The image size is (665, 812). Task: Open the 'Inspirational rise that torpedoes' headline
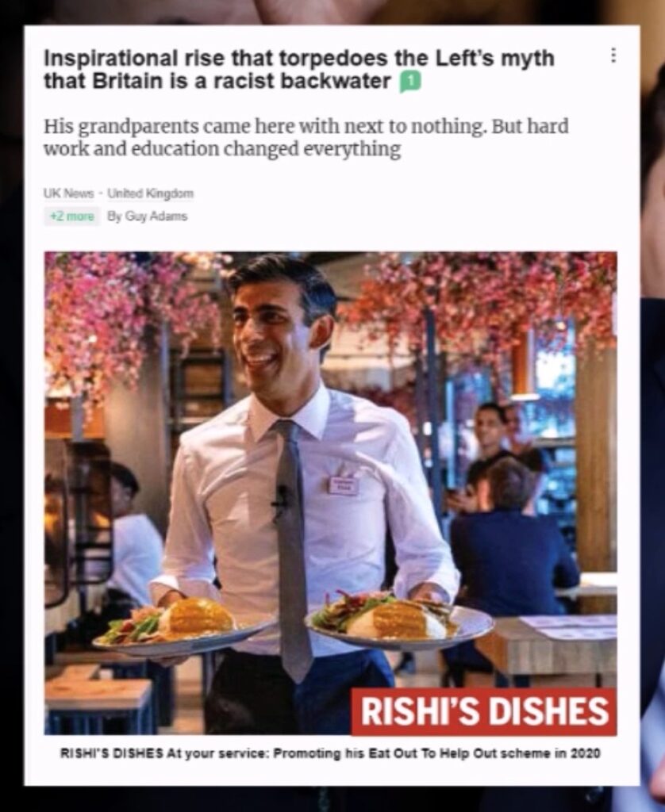[x=300, y=70]
